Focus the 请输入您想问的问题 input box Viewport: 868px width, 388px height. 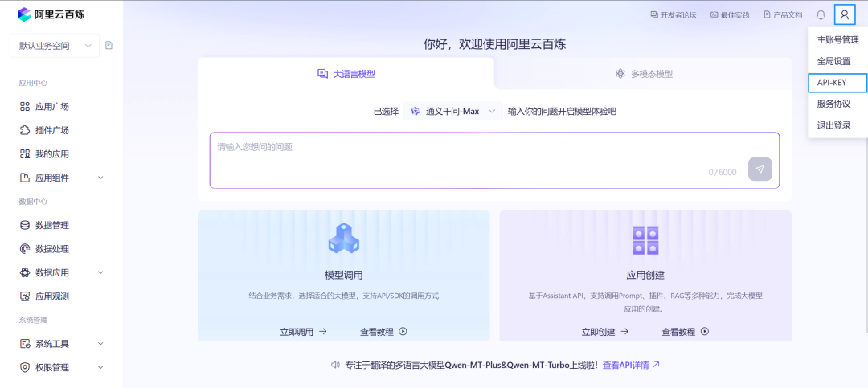click(x=494, y=161)
